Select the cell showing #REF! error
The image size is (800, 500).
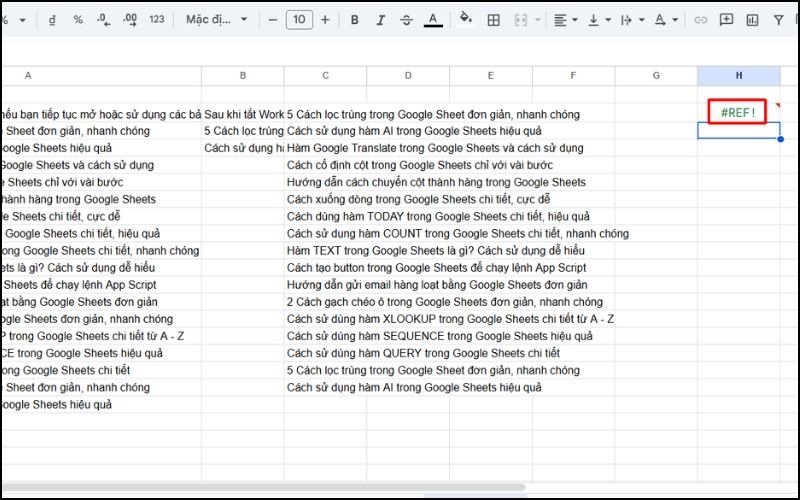click(x=738, y=113)
